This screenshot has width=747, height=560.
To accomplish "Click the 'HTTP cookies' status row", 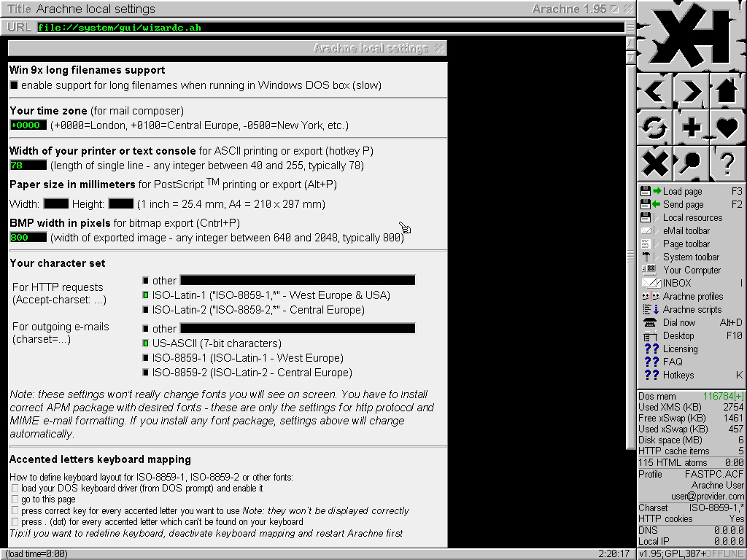I will coord(691,519).
